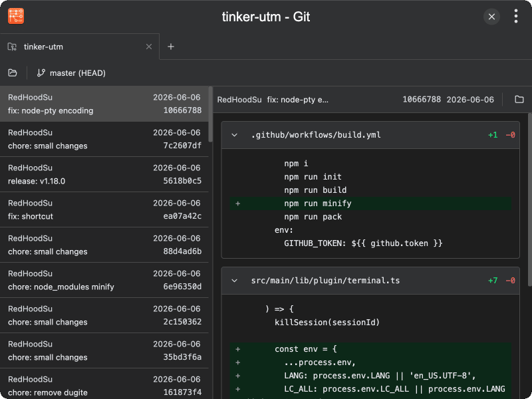Click 'RedHoodSu' author in detail header
The image size is (532, 399).
(239, 100)
